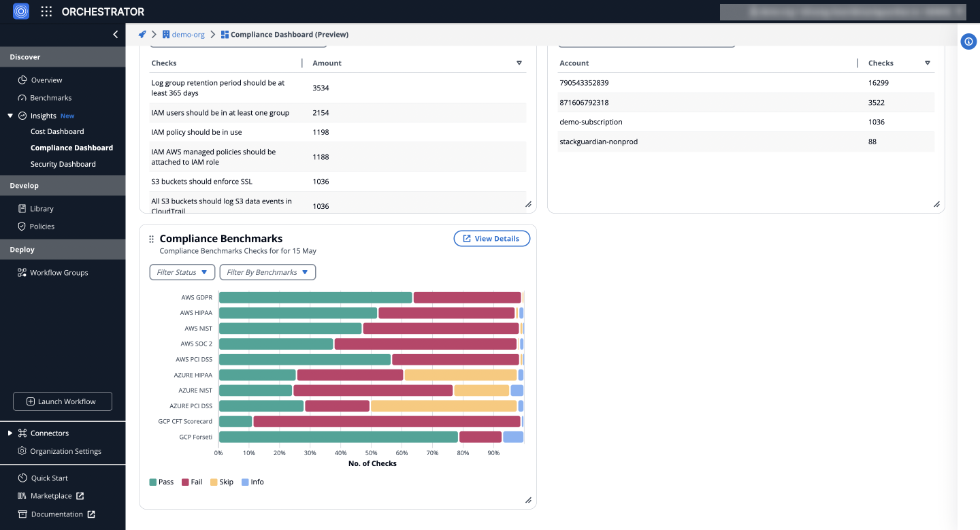Open Workflow Groups from the Deploy section
Image resolution: width=980 pixels, height=530 pixels.
21,272
